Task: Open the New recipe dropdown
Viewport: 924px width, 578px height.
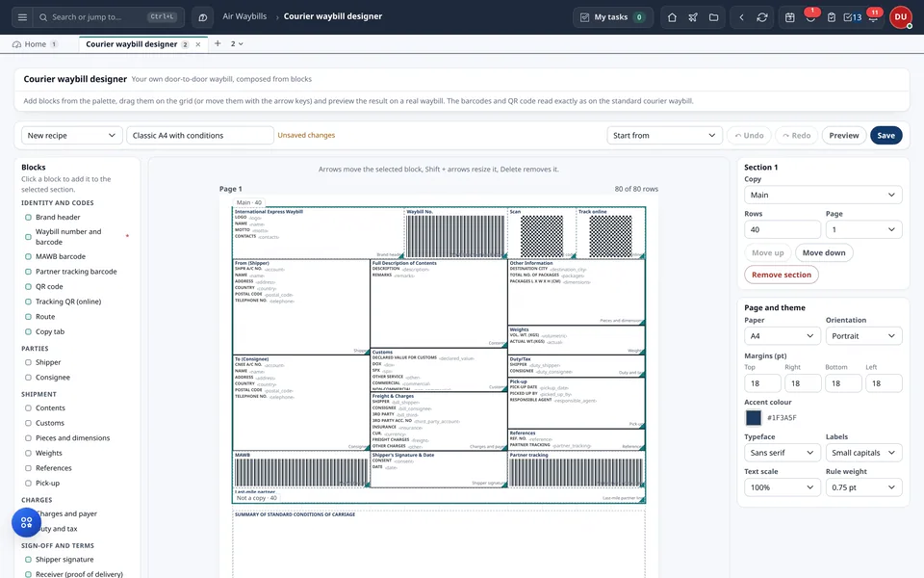Action: (71, 135)
